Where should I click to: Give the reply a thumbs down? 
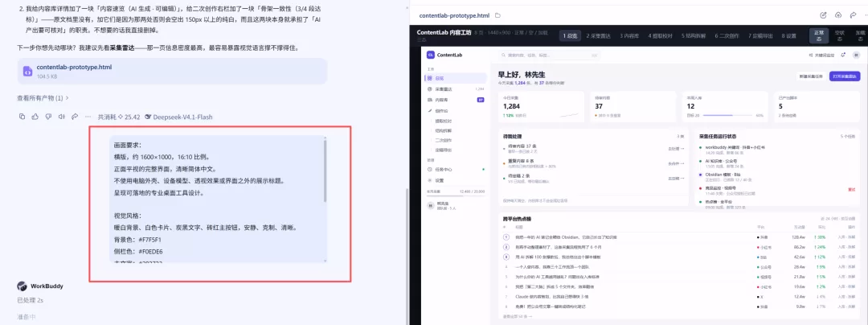point(48,117)
